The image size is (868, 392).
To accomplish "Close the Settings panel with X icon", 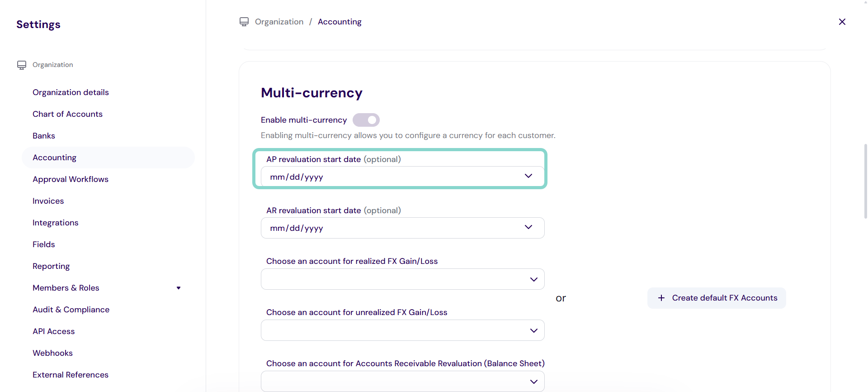I will (x=842, y=22).
